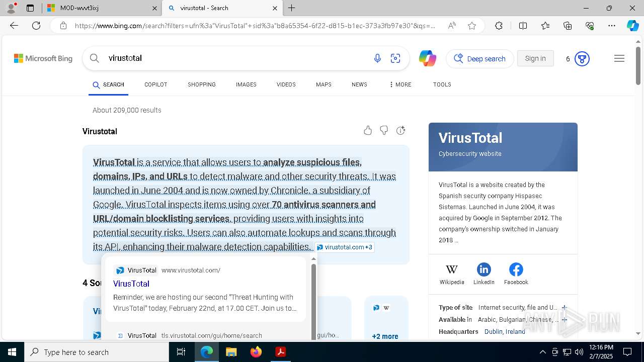Open the Collections icon in the toolbar

(x=568, y=26)
